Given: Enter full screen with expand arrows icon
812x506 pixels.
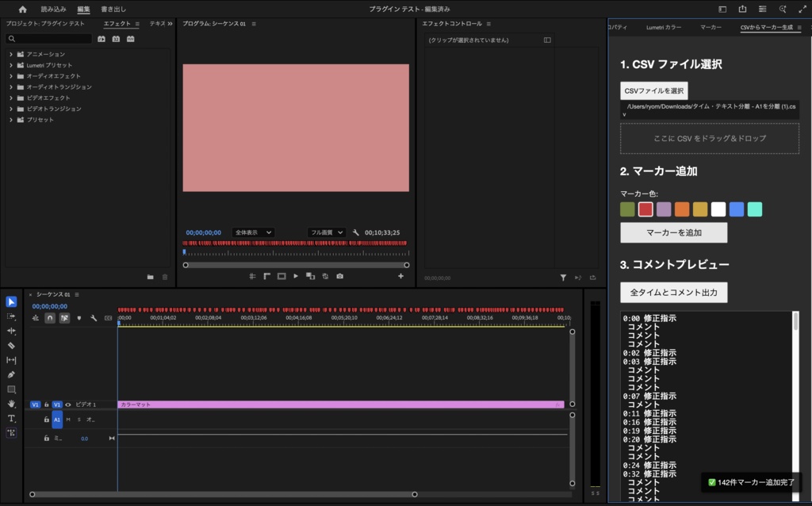Looking at the screenshot, I should pos(802,9).
